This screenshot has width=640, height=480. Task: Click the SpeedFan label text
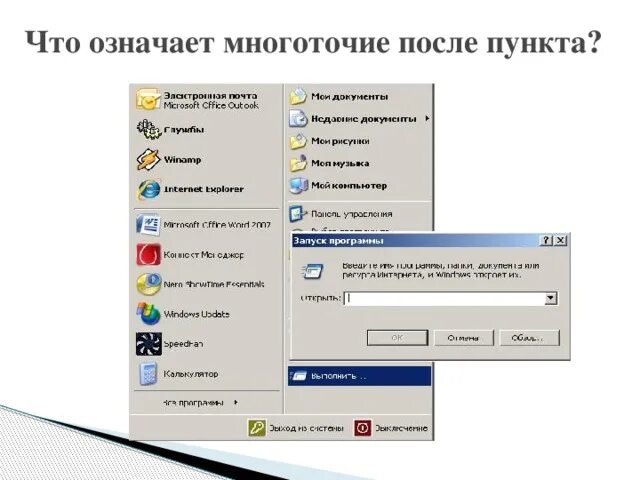pyautogui.click(x=183, y=344)
